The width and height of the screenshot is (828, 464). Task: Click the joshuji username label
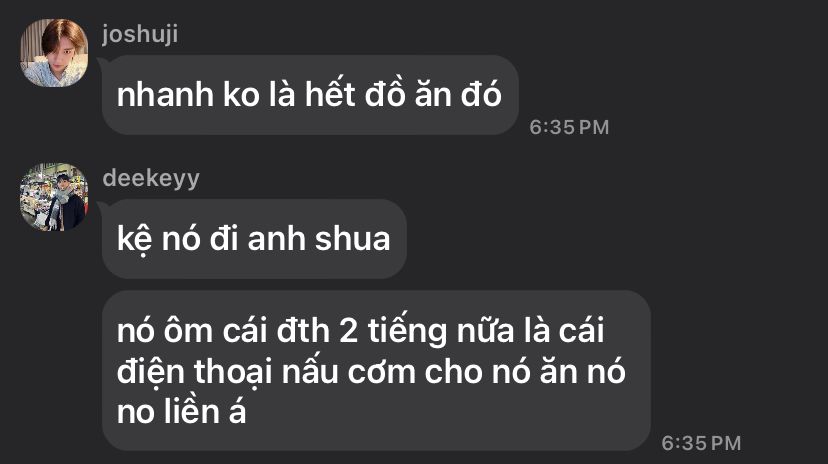[x=140, y=35]
